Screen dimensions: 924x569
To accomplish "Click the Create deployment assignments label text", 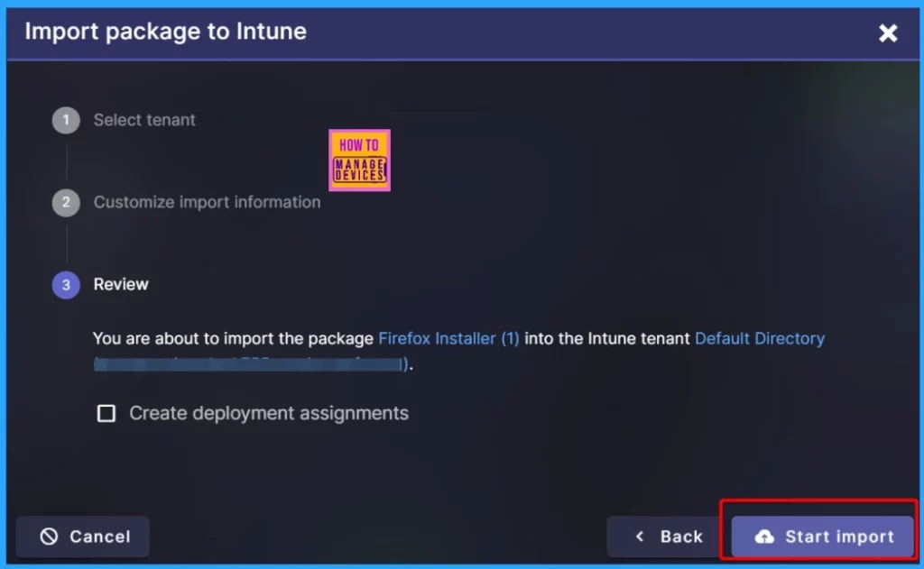I will [269, 414].
